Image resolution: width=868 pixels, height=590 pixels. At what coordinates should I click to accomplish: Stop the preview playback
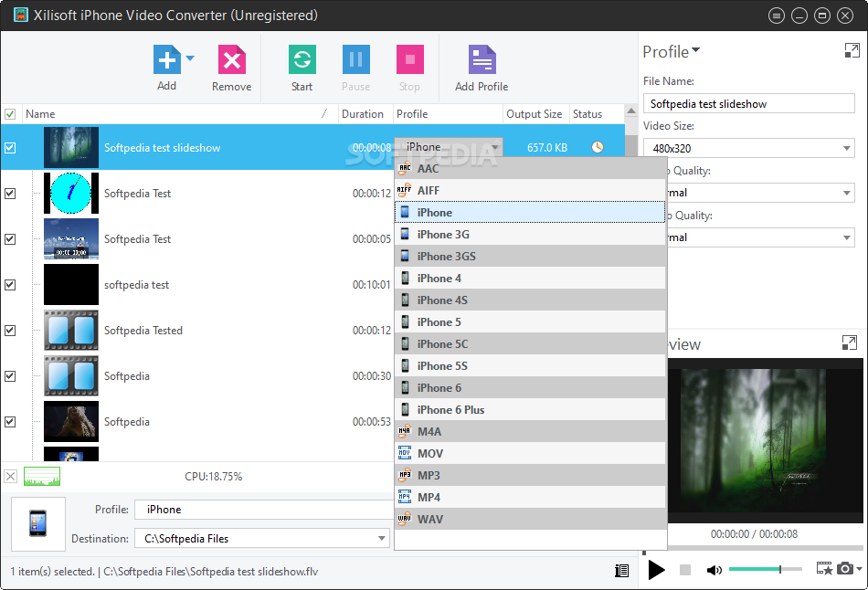(x=685, y=570)
